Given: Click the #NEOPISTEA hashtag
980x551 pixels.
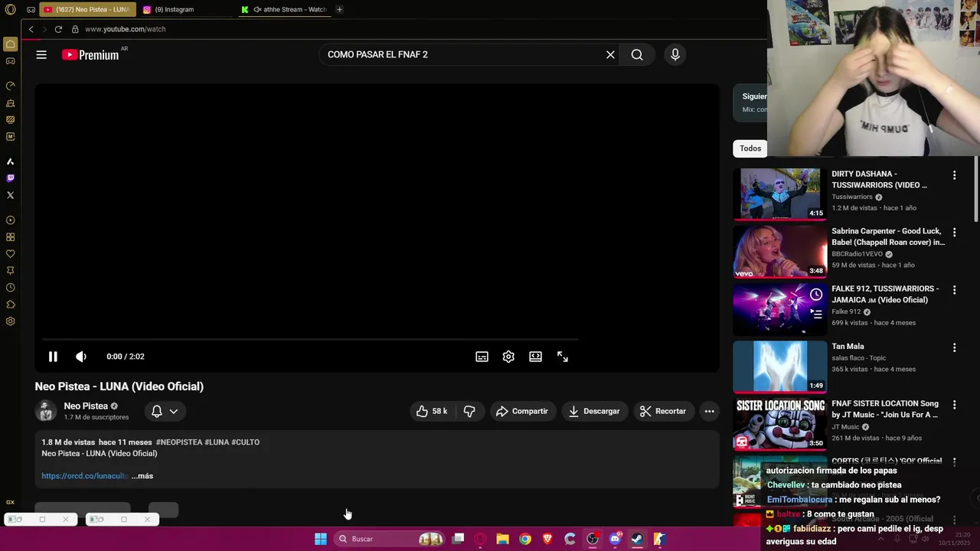Looking at the screenshot, I should click(x=179, y=442).
